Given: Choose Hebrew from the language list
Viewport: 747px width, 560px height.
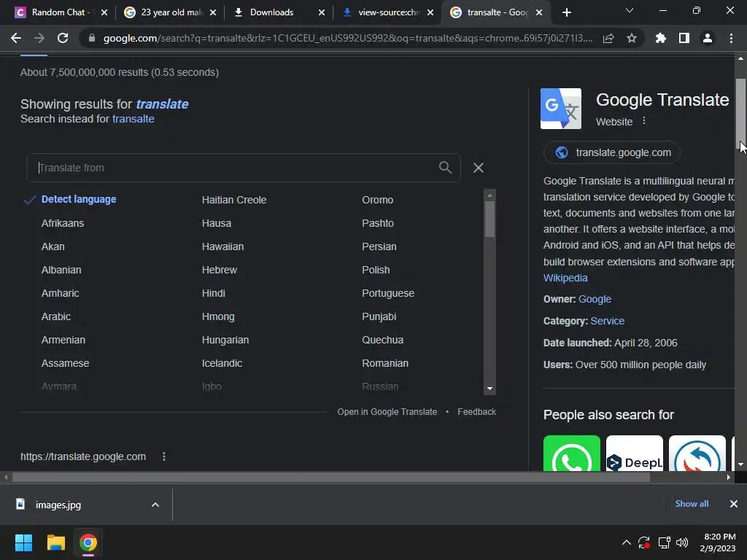Looking at the screenshot, I should 219,270.
